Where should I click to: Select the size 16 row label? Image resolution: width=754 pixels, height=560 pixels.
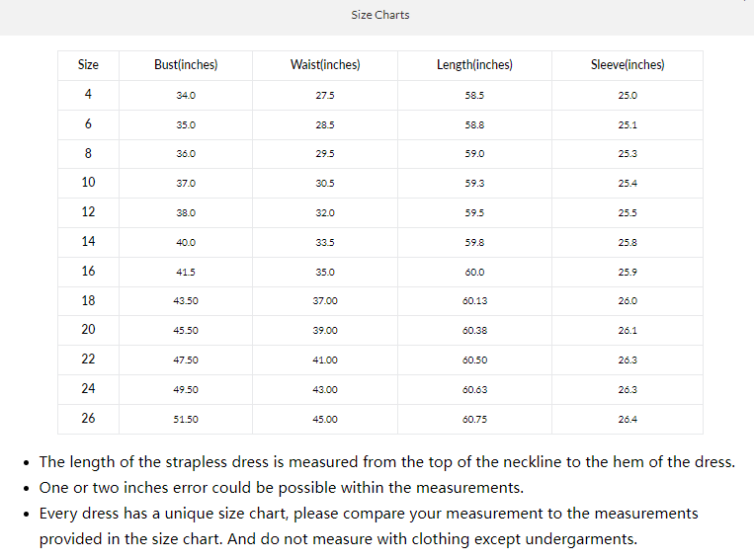pos(88,272)
